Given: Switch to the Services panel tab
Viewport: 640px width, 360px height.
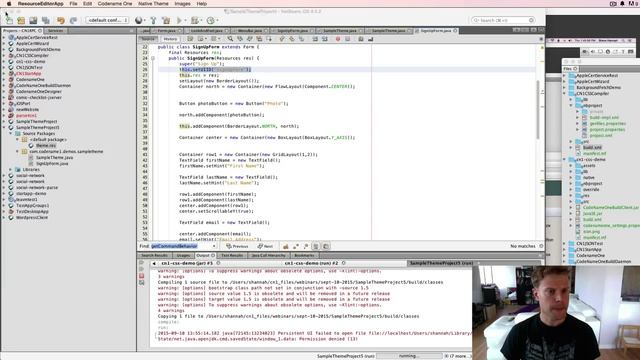Looking at the screenshot, I should tap(56, 31).
